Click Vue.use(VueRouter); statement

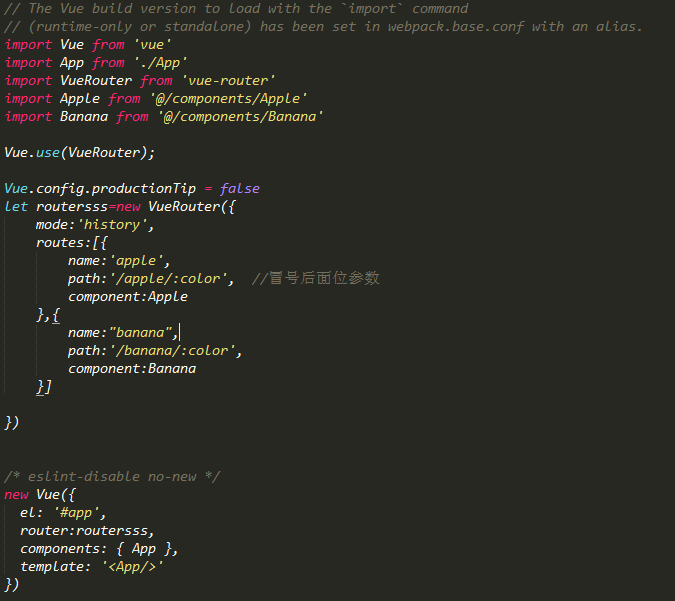point(79,152)
